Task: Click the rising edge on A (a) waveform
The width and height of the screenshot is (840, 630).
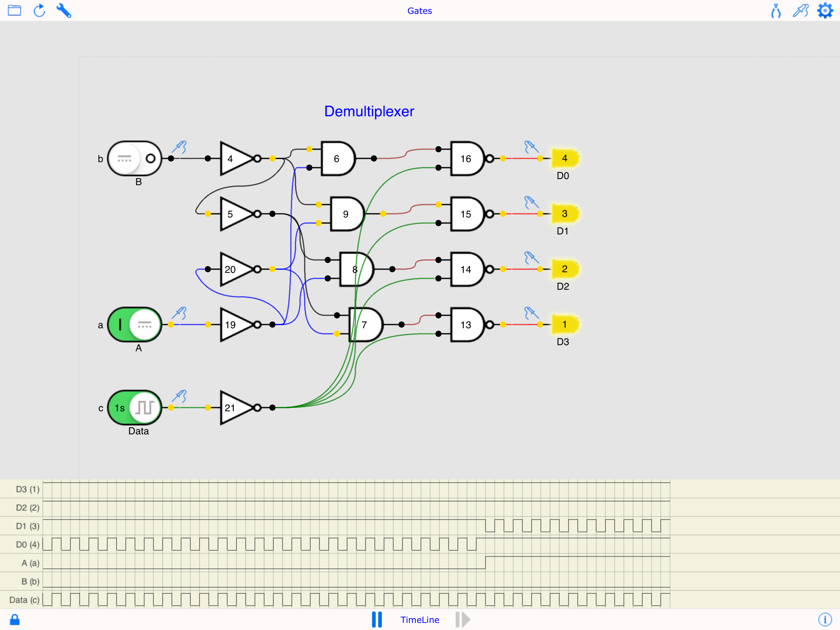Action: pos(485,563)
